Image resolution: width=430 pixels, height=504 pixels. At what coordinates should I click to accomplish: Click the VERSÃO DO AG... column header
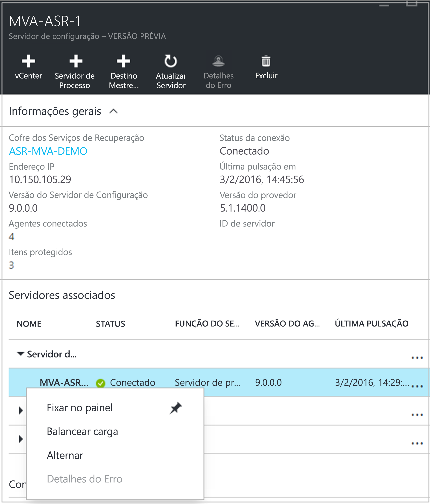click(287, 324)
